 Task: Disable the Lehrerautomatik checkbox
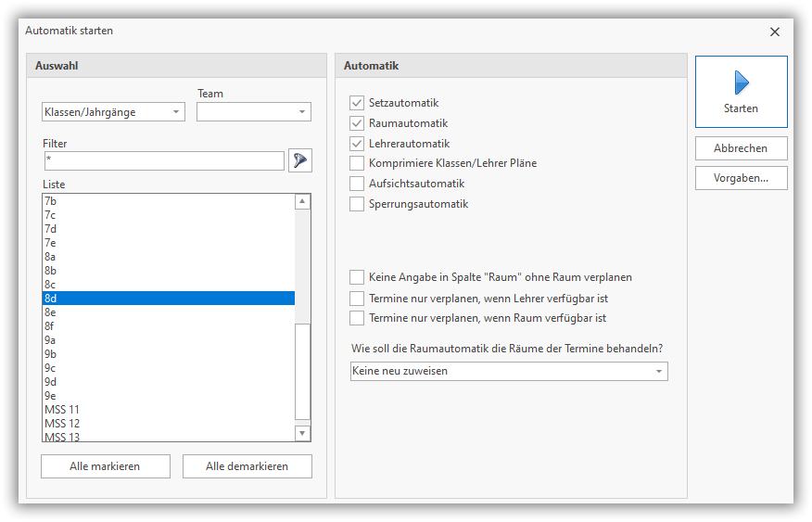click(x=357, y=144)
